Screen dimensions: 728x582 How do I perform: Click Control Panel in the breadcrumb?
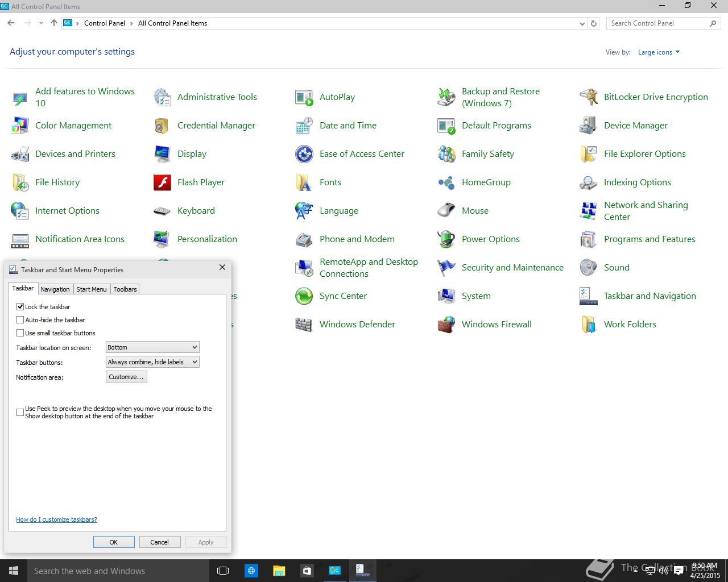tap(105, 23)
